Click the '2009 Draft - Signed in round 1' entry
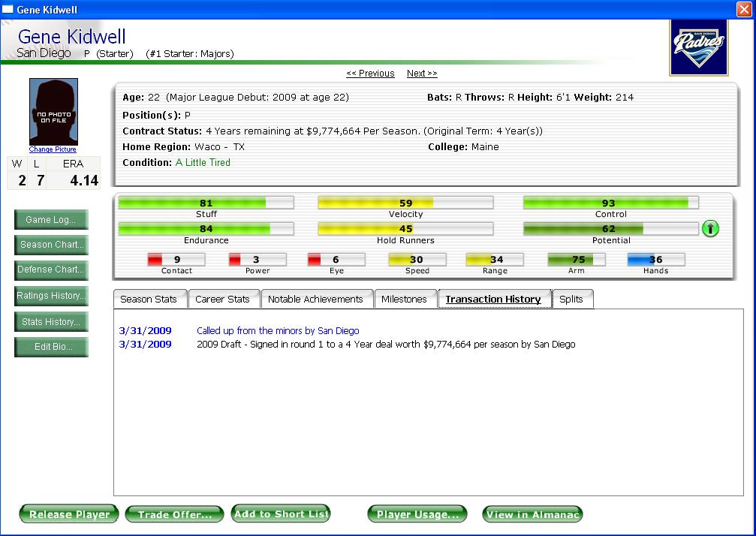 (x=386, y=344)
